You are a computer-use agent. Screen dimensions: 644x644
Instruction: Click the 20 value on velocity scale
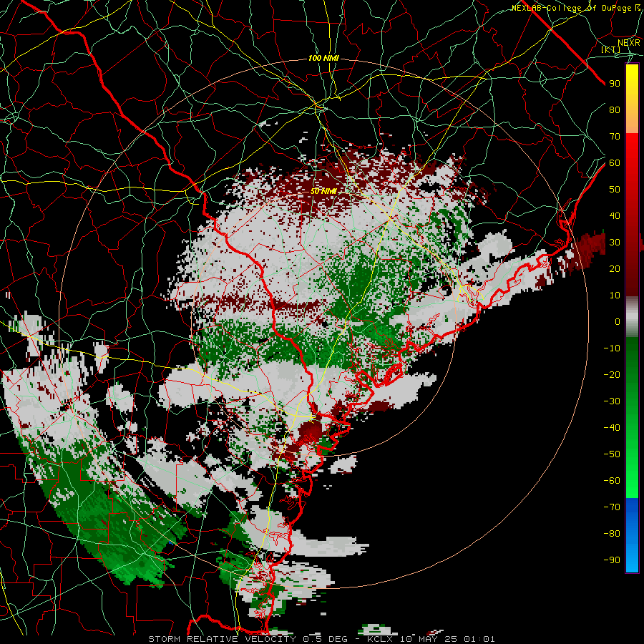point(615,268)
